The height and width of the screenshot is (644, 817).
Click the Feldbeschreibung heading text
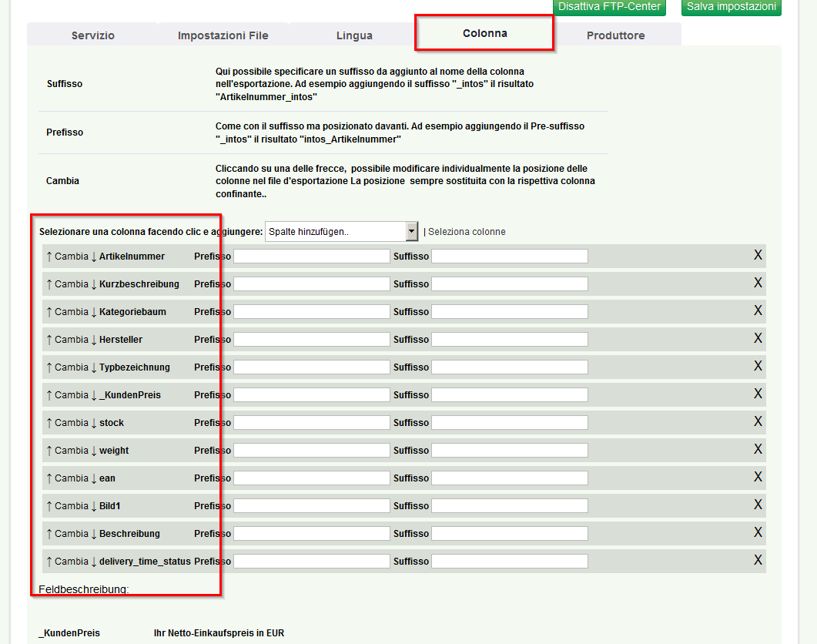click(83, 589)
